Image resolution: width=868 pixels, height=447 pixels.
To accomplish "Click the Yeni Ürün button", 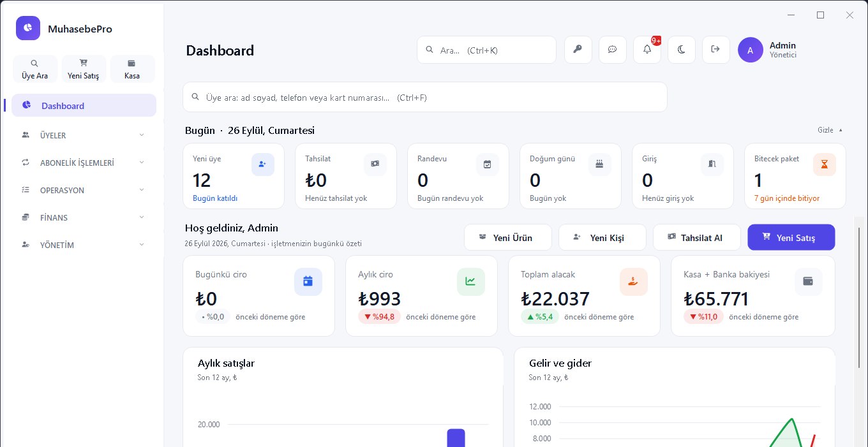I will click(507, 237).
